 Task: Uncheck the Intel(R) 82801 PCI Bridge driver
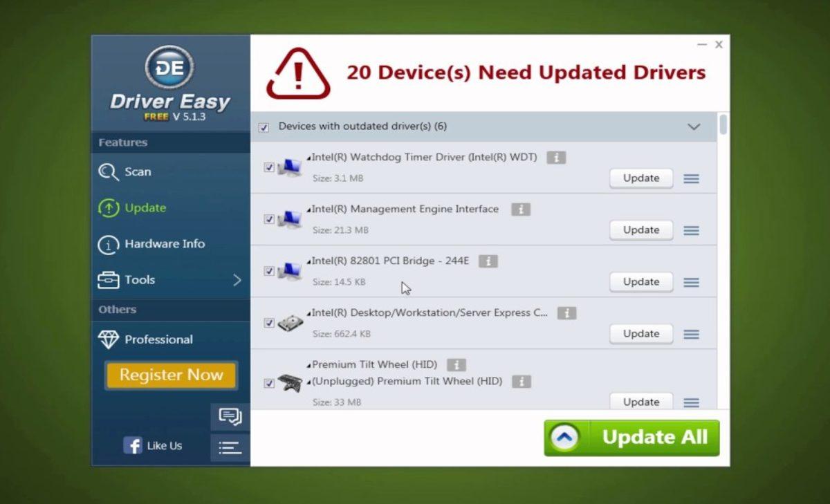[268, 271]
